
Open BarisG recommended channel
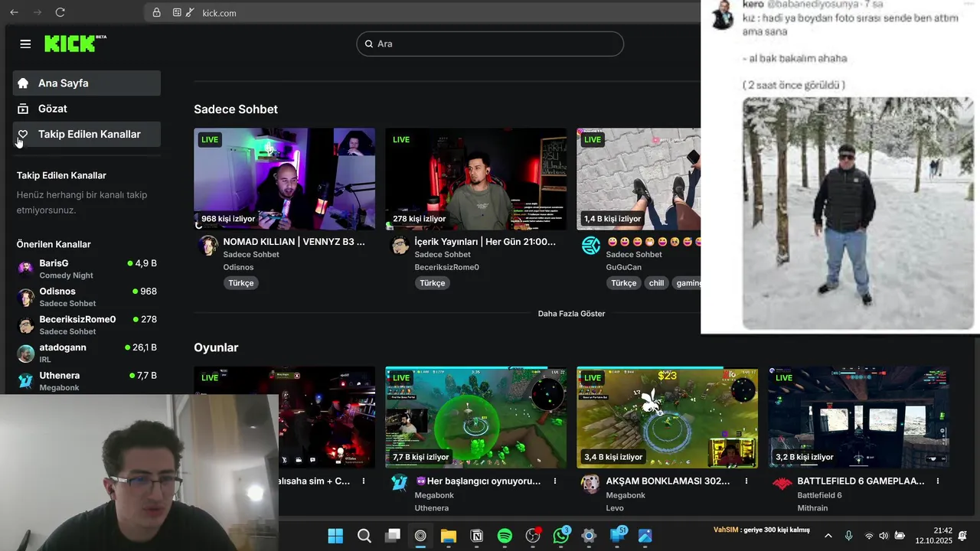coord(87,269)
